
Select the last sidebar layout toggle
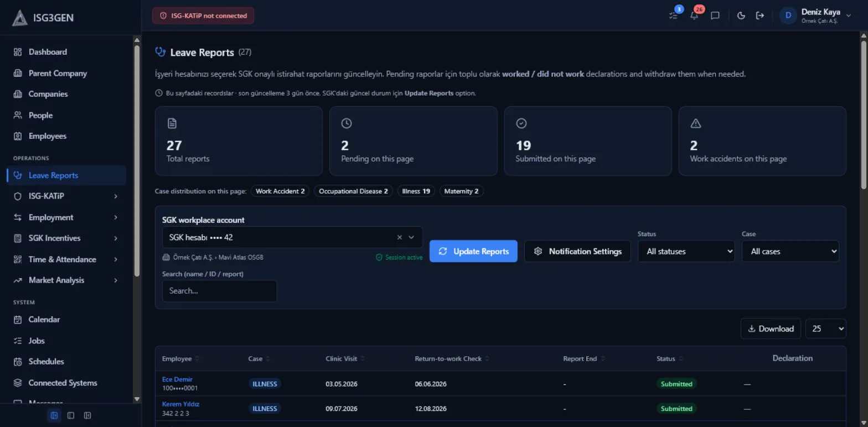click(87, 415)
